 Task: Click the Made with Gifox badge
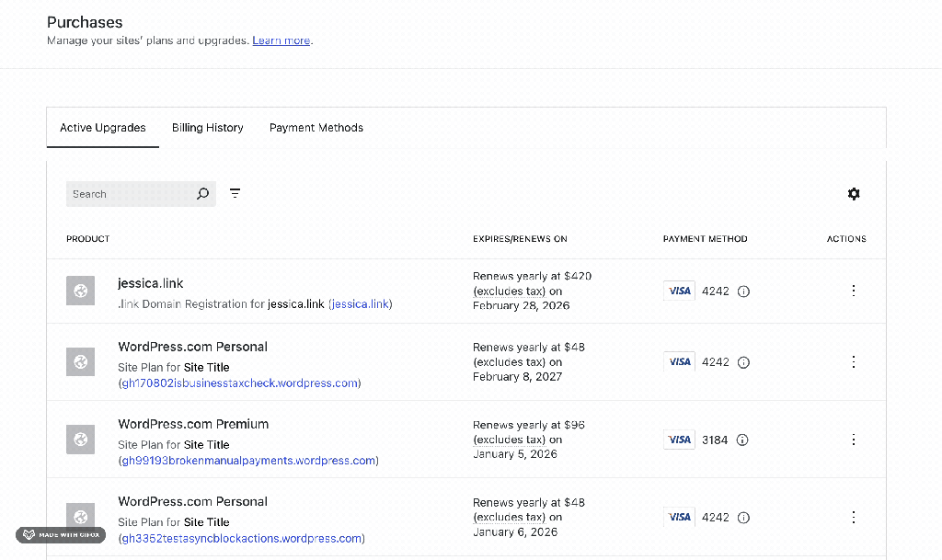click(x=61, y=535)
